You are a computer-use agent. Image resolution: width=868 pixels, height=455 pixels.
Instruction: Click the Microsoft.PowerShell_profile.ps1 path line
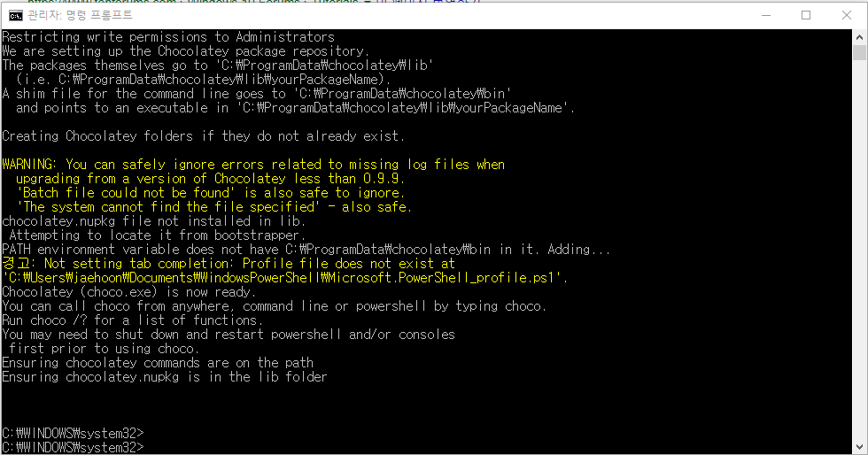(x=285, y=278)
